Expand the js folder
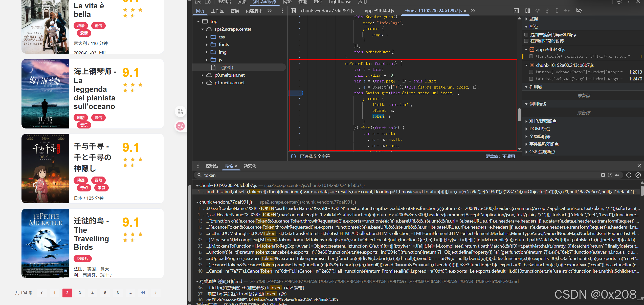Viewport: 644px width, 305px height. point(207,60)
